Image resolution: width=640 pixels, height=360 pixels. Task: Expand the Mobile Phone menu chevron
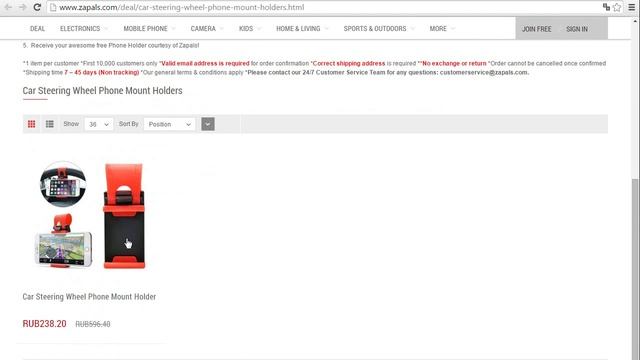tap(173, 29)
